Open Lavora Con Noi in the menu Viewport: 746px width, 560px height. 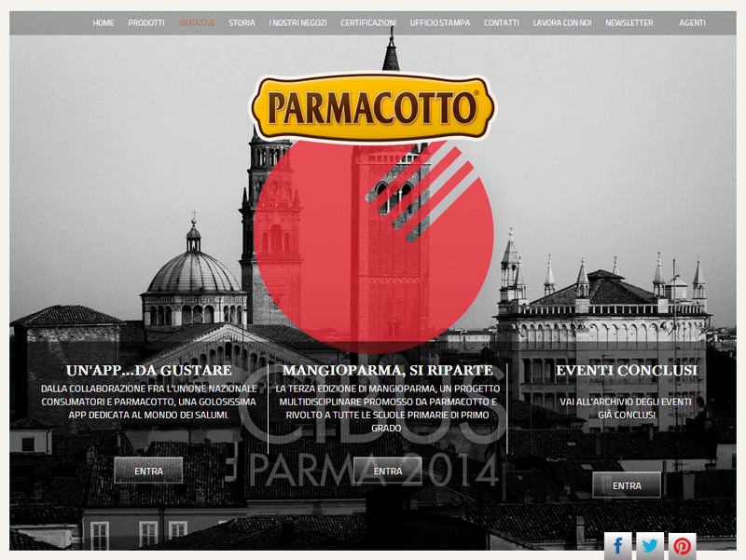coord(562,22)
